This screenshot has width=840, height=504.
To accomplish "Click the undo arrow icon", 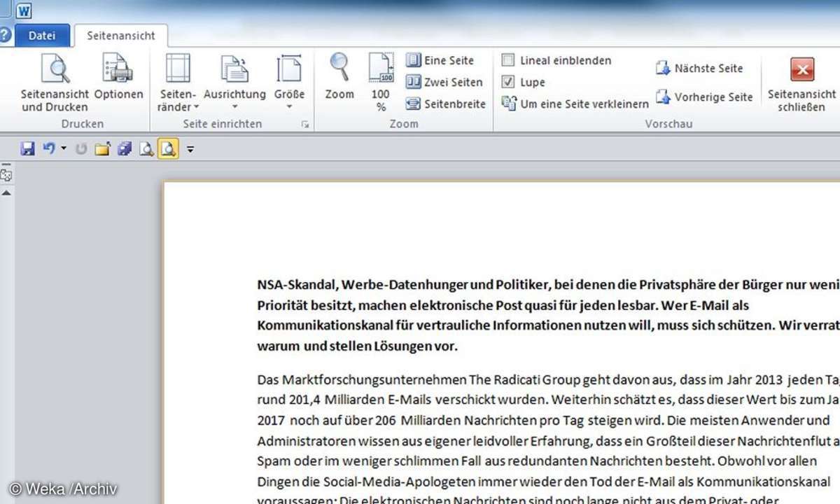I will (48, 148).
